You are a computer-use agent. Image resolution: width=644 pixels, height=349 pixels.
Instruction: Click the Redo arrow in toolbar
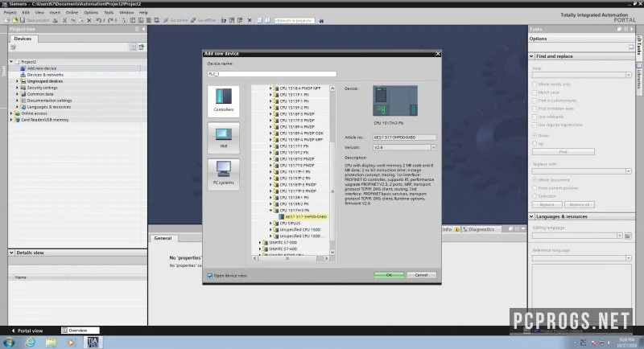pyautogui.click(x=110, y=20)
